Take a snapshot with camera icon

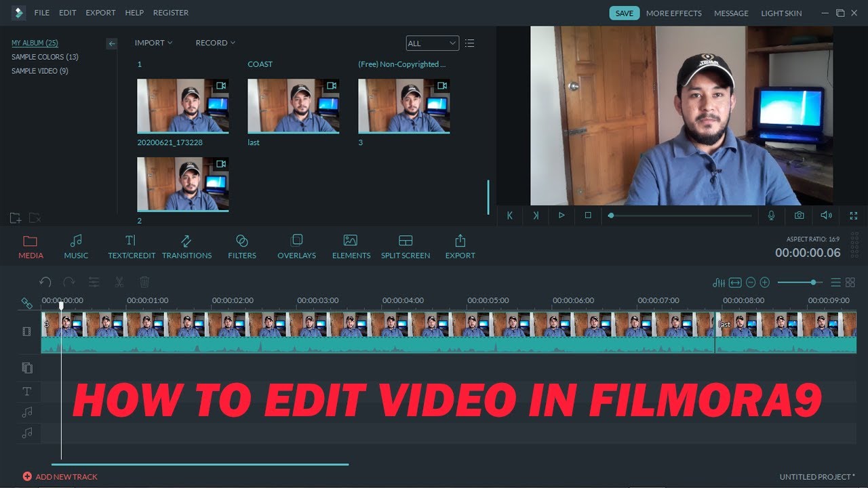(x=800, y=216)
